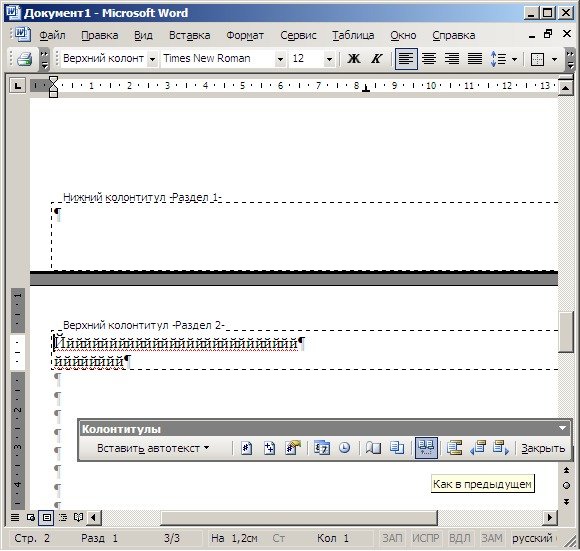This screenshot has height=551, width=580.
Task: Click the Print icon in toolbar
Action: click(24, 59)
